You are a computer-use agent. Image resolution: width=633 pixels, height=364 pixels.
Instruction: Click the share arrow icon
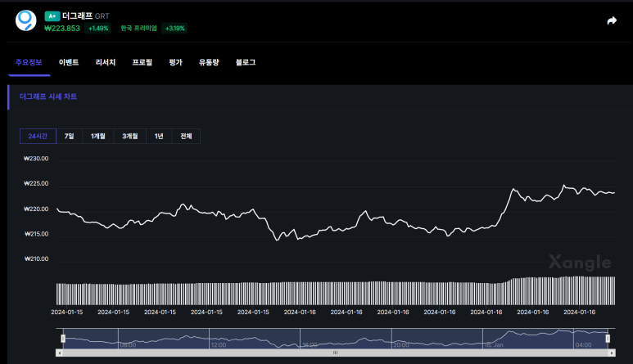click(x=612, y=20)
